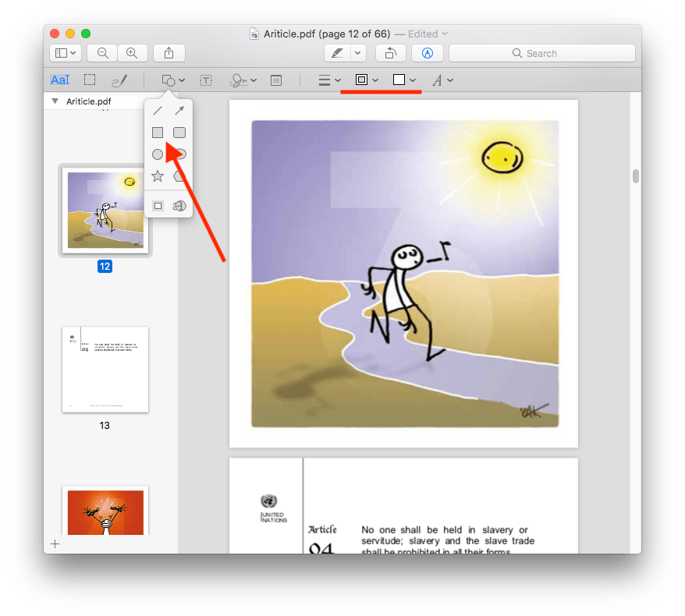Pick the straight line shape
685x616 pixels.
coord(158,111)
